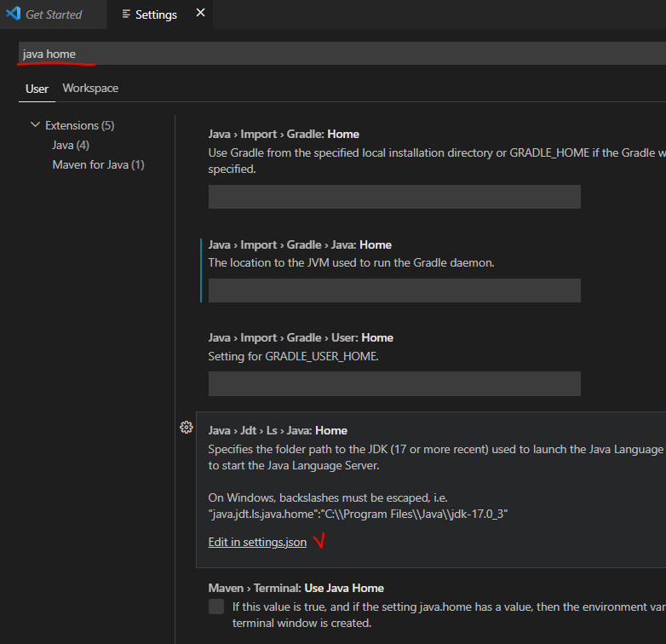This screenshot has width=666, height=644.
Task: Click the VS Code logo icon on Get Started tab
Action: pos(14,14)
